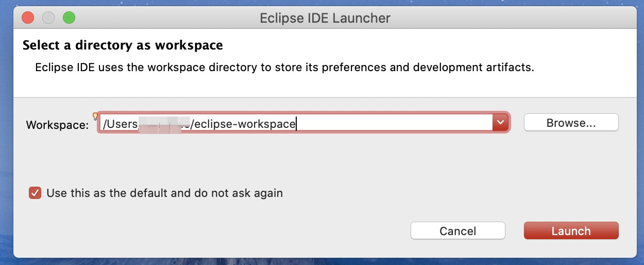Click the workspace directory description text
Image resolution: width=644 pixels, height=265 pixels.
(284, 68)
